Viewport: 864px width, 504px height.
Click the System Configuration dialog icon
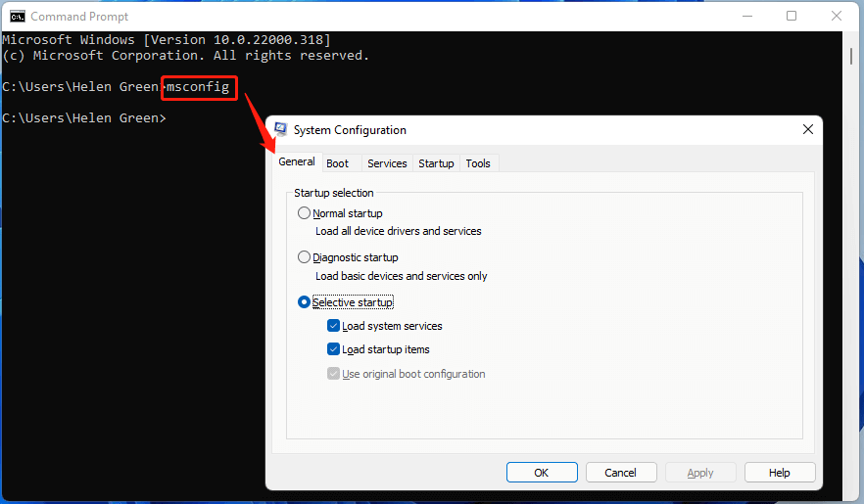[280, 129]
